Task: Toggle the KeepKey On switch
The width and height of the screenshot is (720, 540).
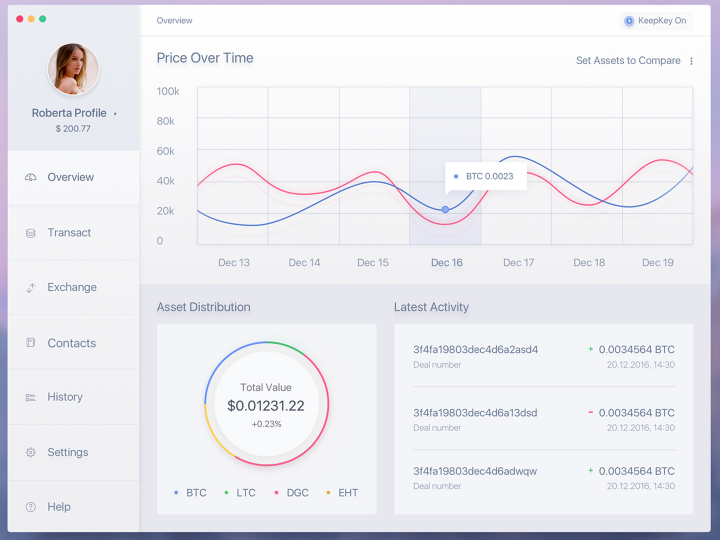Action: [x=656, y=21]
